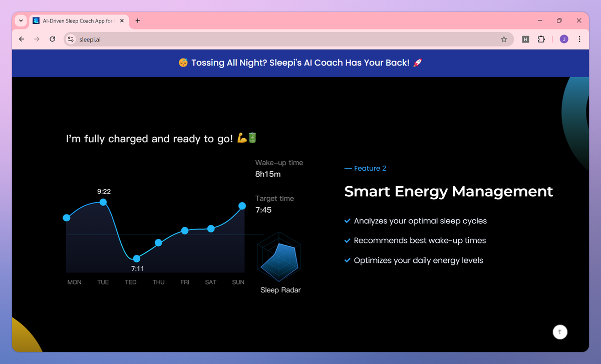Click the H extension icon
Screen dimensions: 601x364
tap(525, 39)
